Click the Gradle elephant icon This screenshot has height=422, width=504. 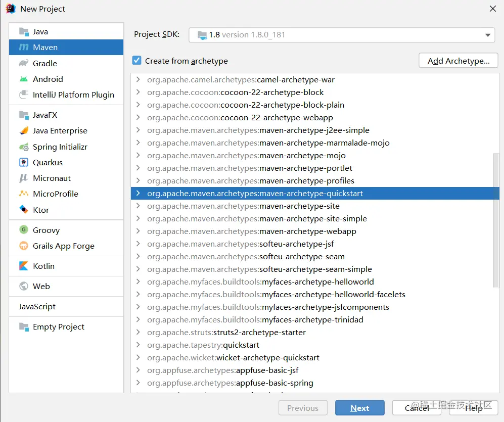pos(24,63)
